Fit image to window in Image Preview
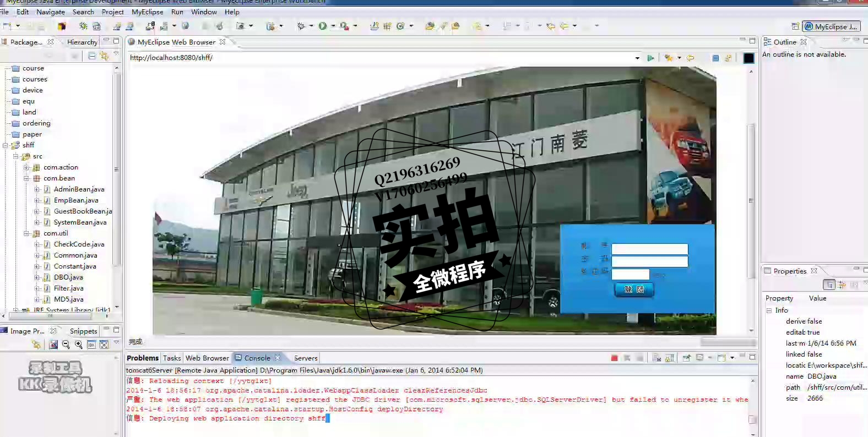Viewport: 868px width, 437px height. (104, 345)
